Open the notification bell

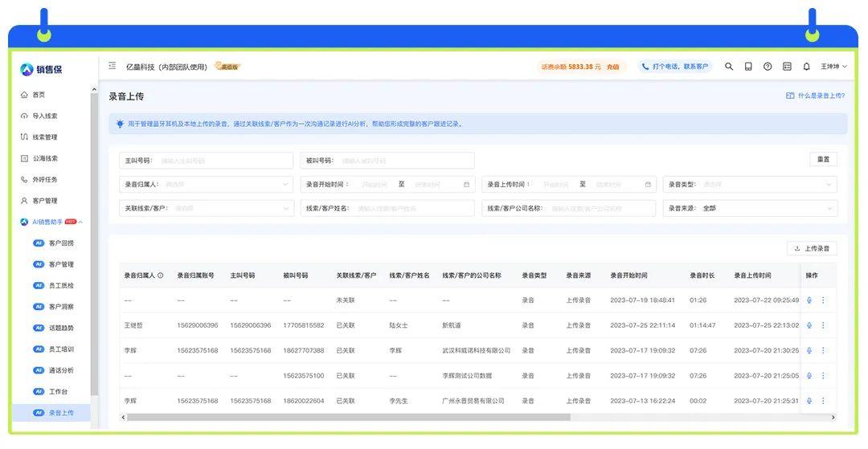click(x=807, y=67)
